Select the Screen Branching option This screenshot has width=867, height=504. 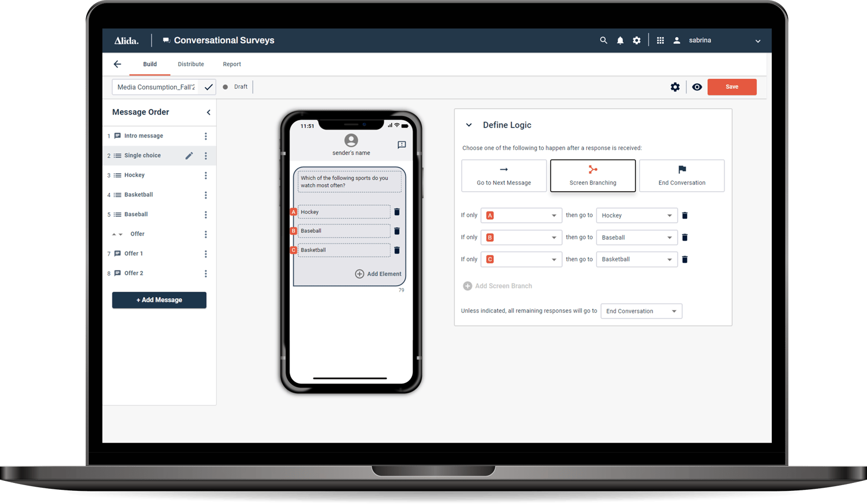(x=593, y=175)
